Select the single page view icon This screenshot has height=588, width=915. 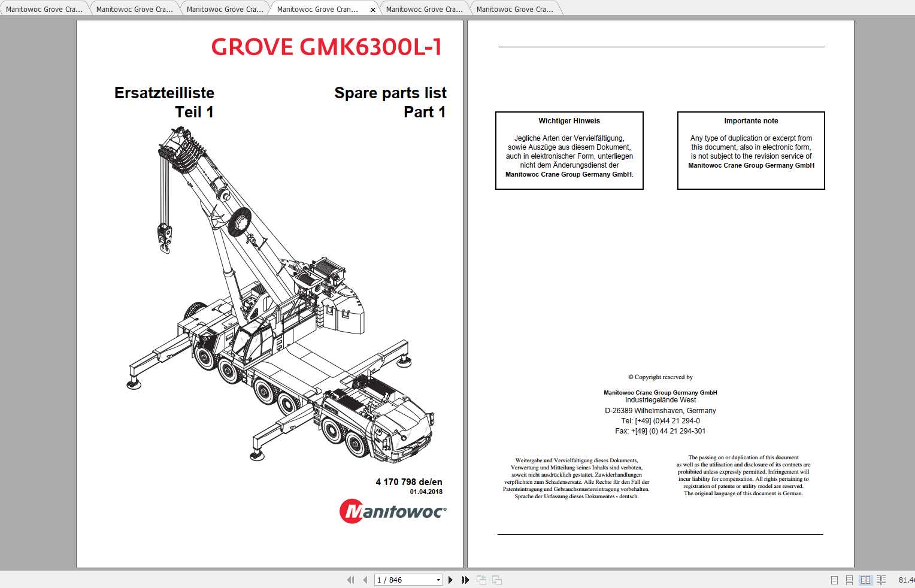click(x=834, y=580)
